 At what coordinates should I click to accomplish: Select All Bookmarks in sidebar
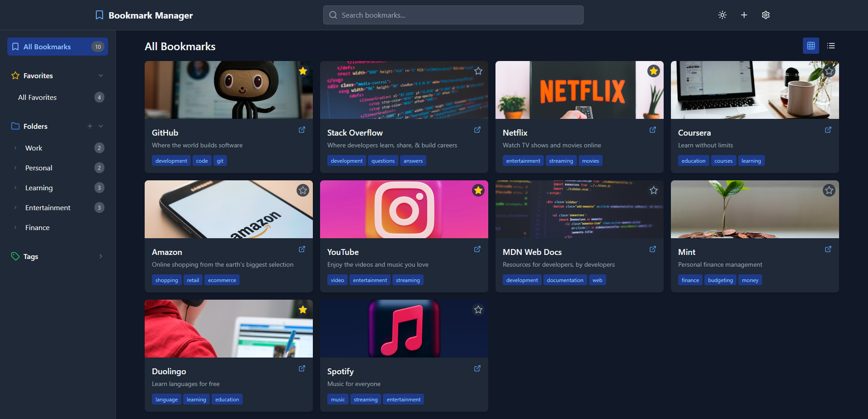click(57, 47)
